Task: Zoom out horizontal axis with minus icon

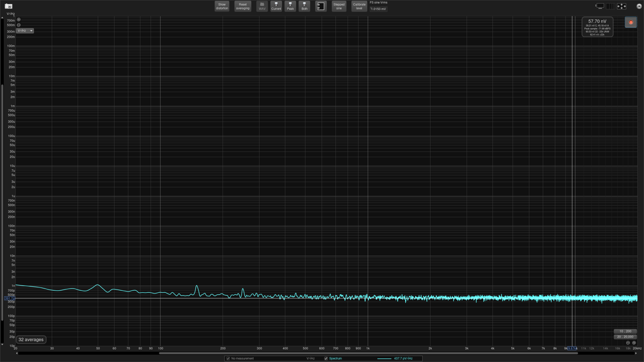Action: tap(628, 343)
